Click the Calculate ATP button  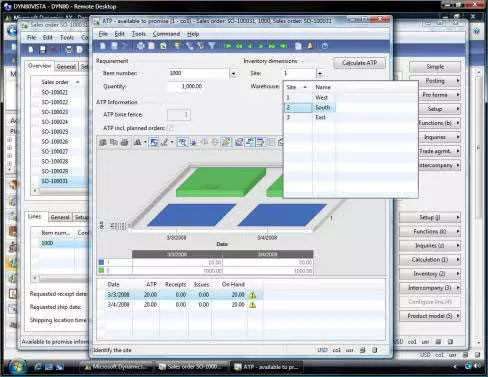[x=359, y=63]
